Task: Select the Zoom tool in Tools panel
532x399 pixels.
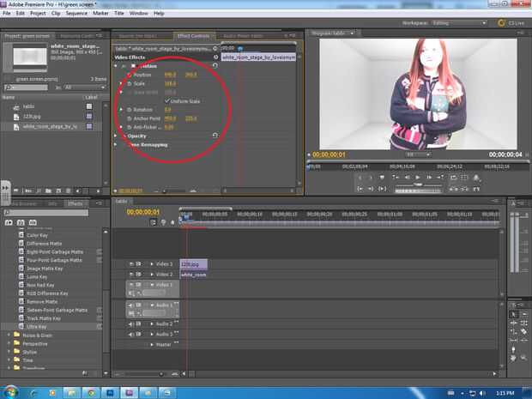Action: point(523,358)
